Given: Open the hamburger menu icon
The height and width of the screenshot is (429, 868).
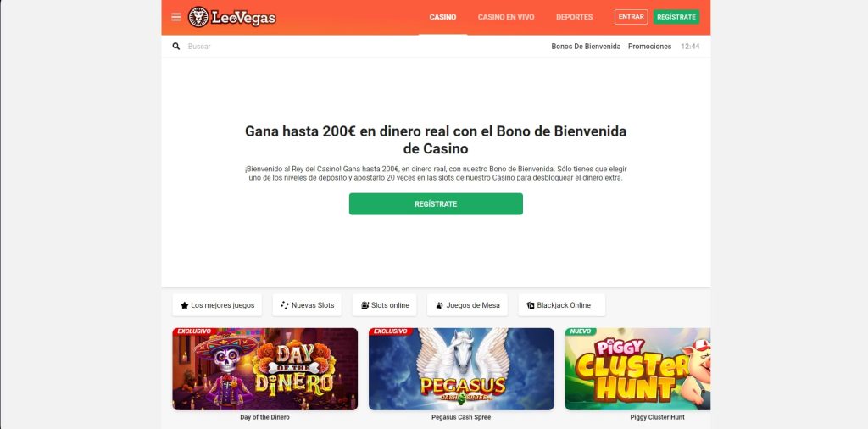Looking at the screenshot, I should click(176, 17).
